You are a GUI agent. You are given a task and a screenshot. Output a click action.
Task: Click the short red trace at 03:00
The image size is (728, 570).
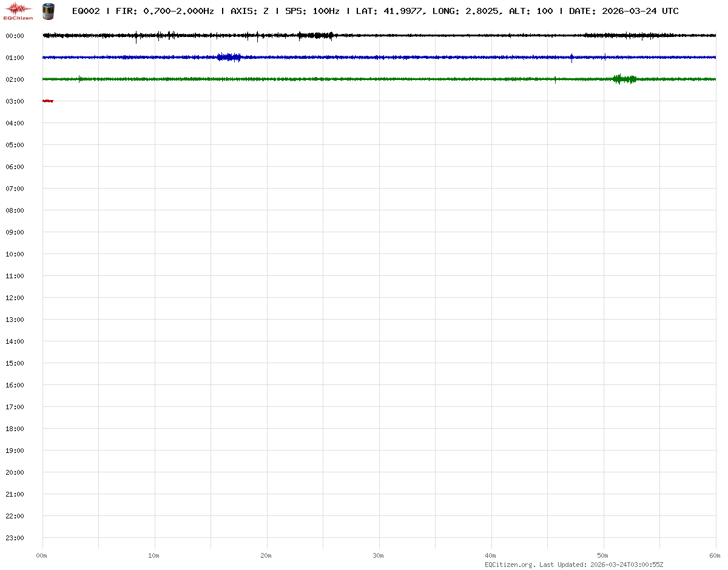[x=48, y=101]
